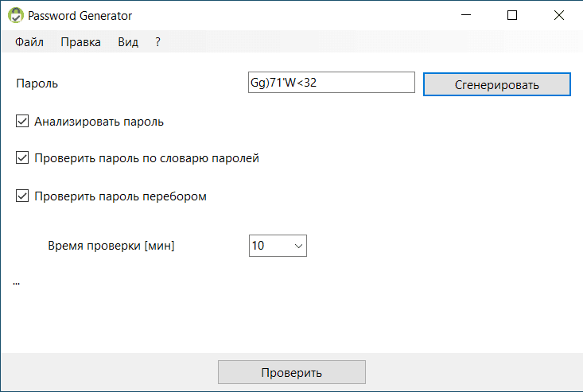Maximize the Password Generator window

pyautogui.click(x=512, y=15)
